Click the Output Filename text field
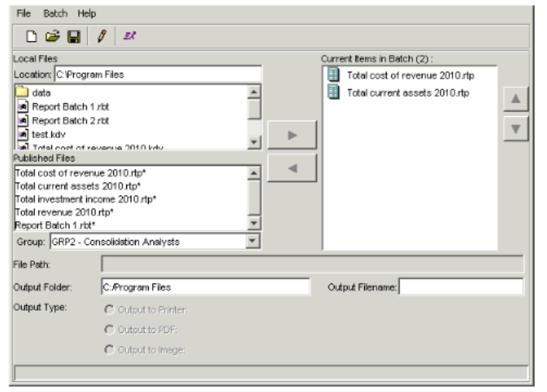 (460, 287)
